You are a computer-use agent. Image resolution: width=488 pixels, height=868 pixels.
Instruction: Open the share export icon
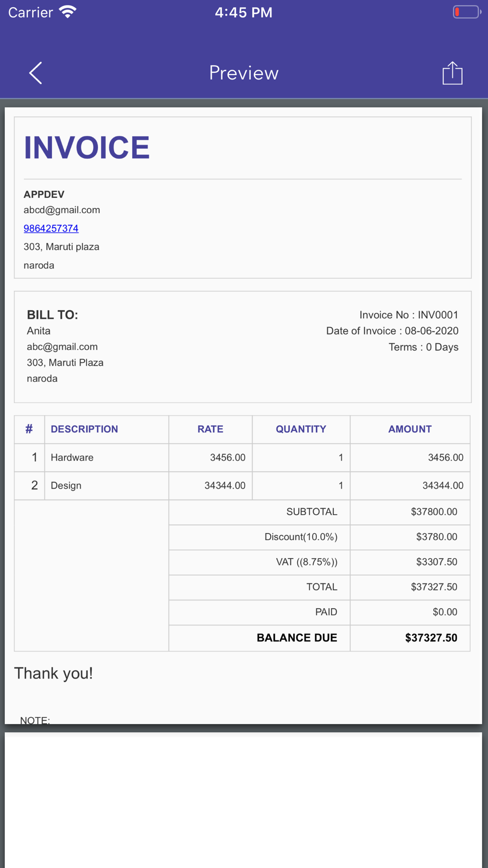click(452, 73)
